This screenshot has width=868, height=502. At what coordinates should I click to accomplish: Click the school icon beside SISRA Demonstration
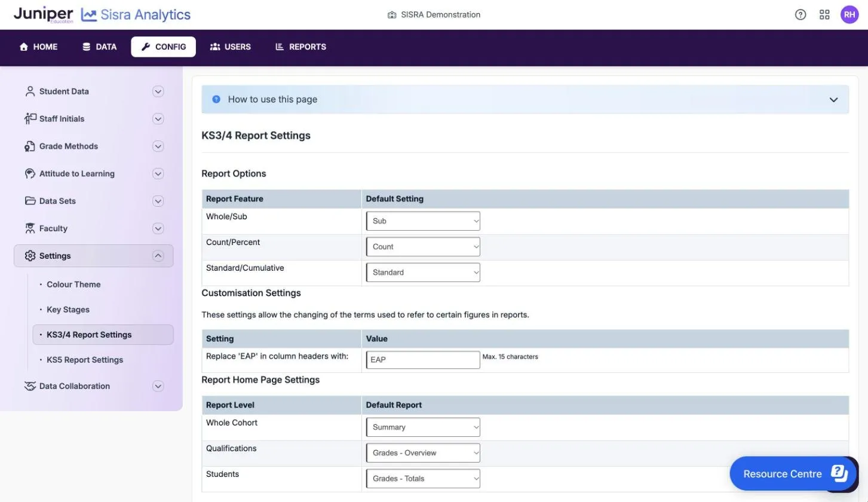coord(392,15)
